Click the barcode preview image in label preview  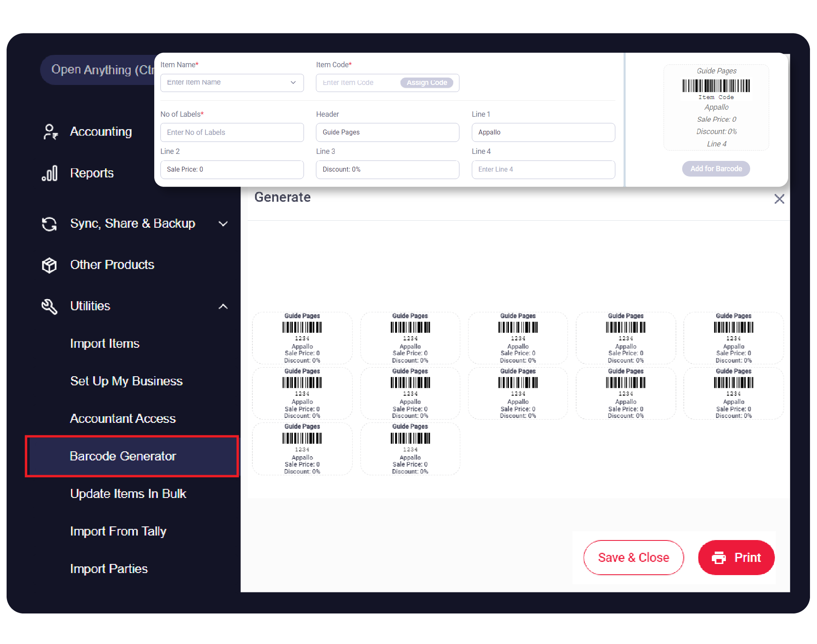[716, 86]
